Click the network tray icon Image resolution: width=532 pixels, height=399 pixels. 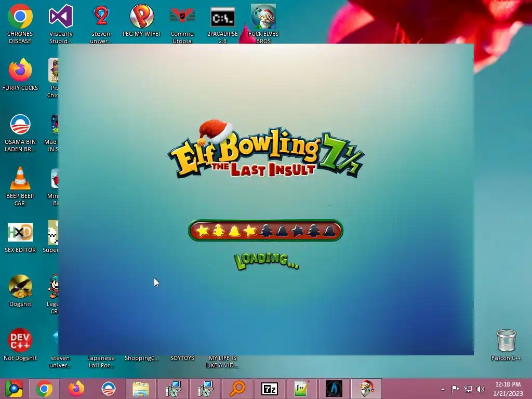[x=468, y=389]
